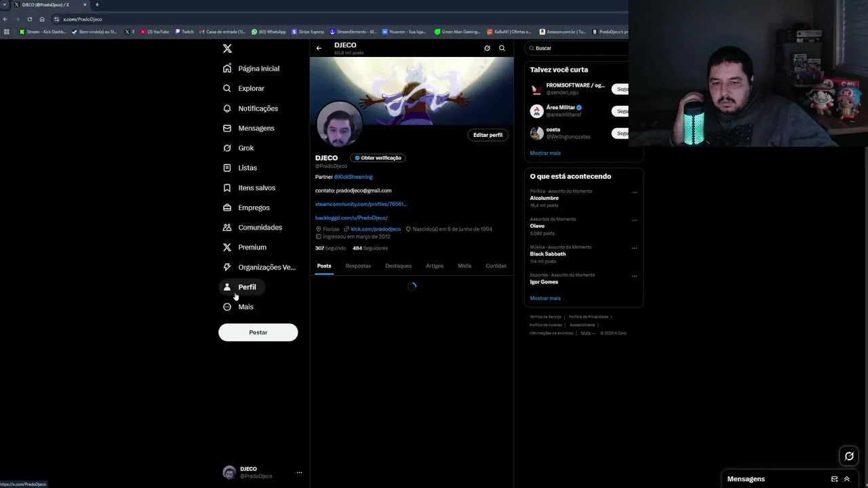Open the YouTube bookmark in bookmarks bar

pyautogui.click(x=155, y=32)
